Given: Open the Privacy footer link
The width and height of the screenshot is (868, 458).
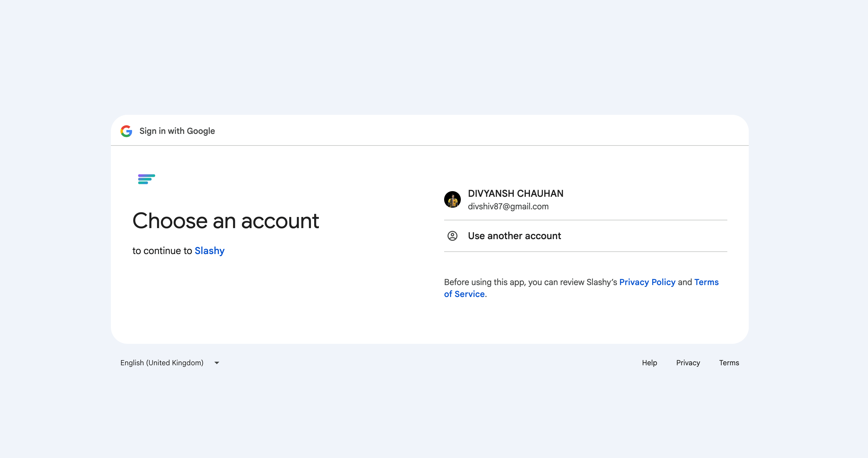Looking at the screenshot, I should tap(688, 363).
